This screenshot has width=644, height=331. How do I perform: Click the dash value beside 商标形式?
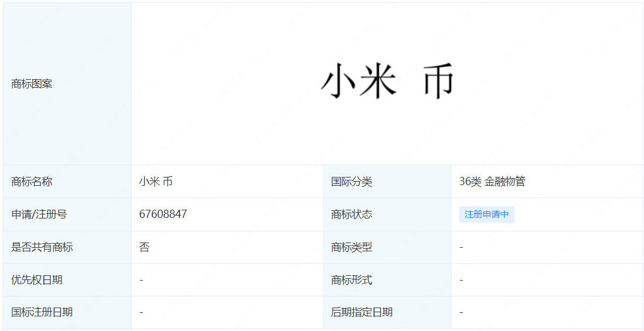point(462,281)
